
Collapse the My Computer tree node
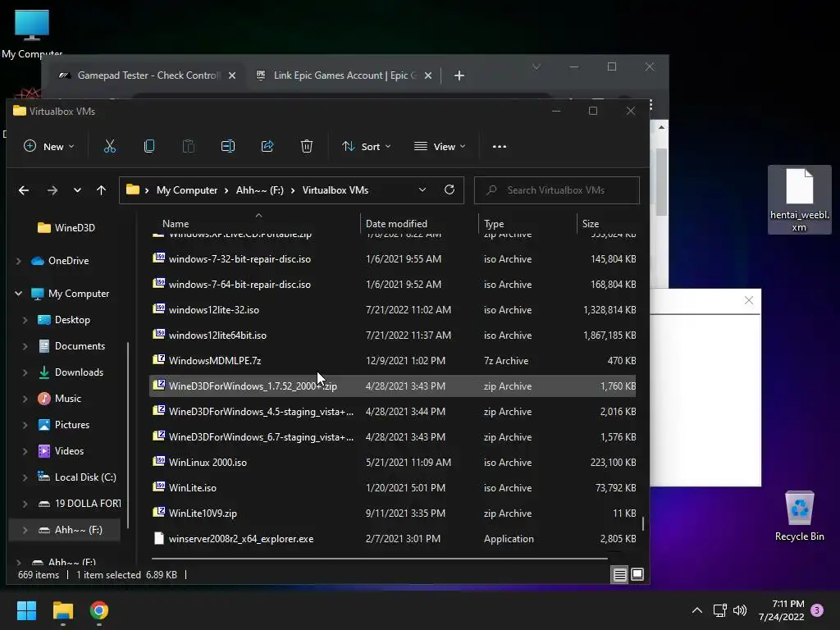tap(19, 294)
